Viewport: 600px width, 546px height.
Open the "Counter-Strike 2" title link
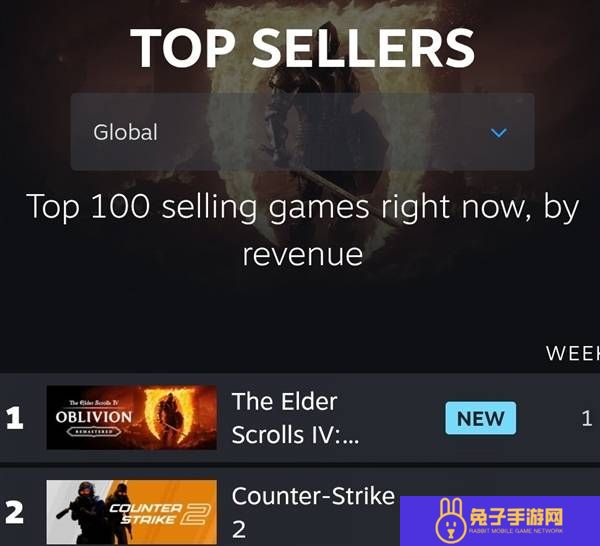point(313,512)
